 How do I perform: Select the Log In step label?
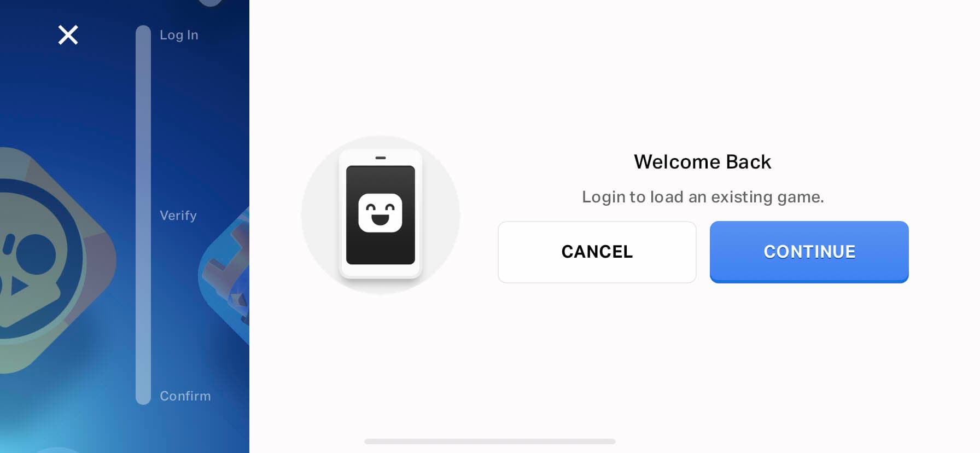(179, 35)
